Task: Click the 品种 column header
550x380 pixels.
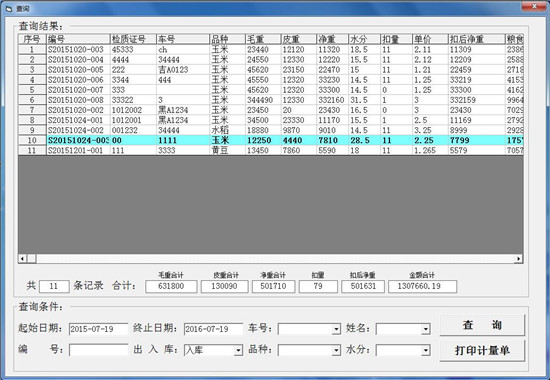Action: coord(228,39)
